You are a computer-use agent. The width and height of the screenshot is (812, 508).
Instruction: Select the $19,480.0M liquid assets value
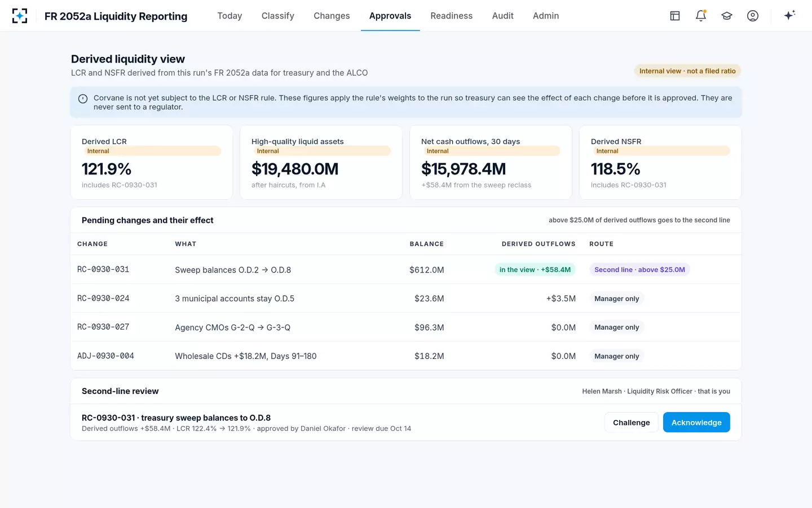point(295,169)
